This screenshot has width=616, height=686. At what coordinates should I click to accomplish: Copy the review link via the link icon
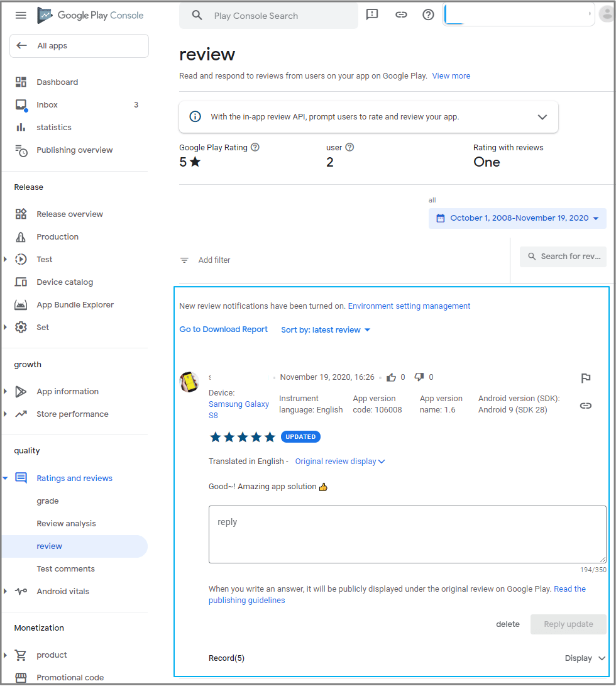[x=586, y=406]
